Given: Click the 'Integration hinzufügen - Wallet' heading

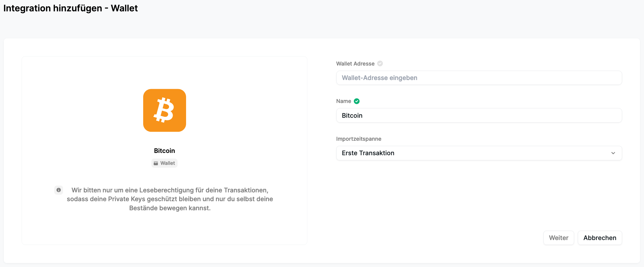Looking at the screenshot, I should (x=70, y=8).
